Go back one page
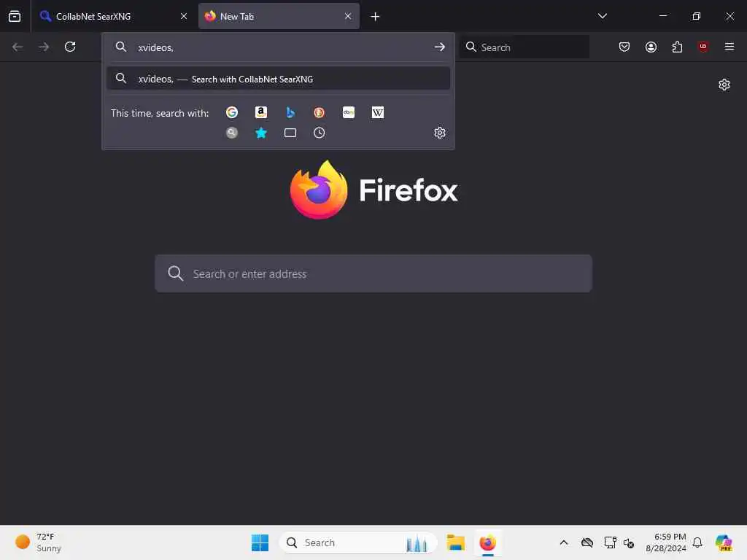This screenshot has width=747, height=560. point(18,47)
